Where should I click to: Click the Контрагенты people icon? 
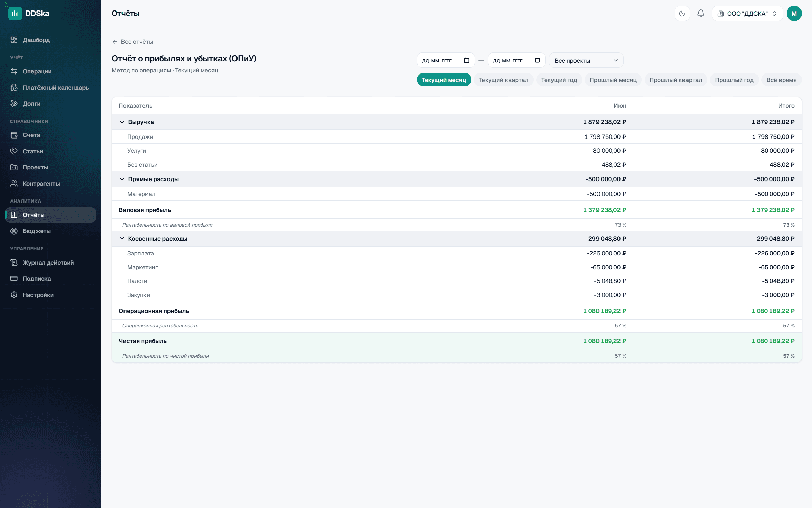(14, 184)
